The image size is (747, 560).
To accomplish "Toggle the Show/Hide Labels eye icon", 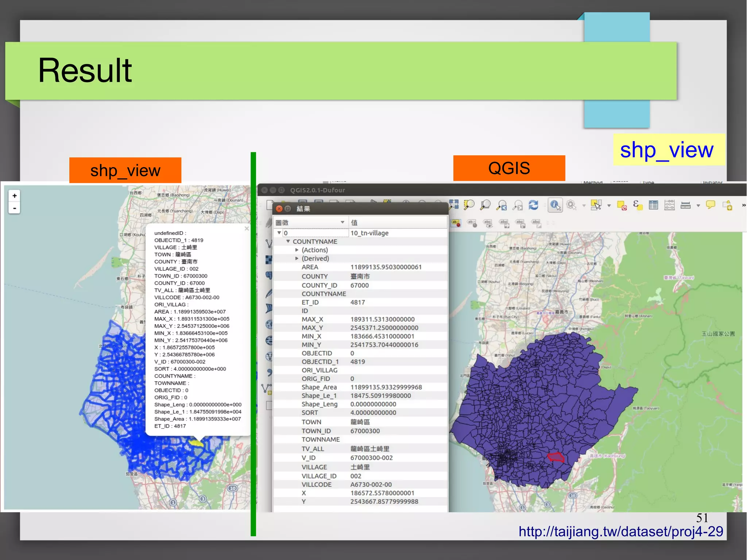I will [488, 223].
